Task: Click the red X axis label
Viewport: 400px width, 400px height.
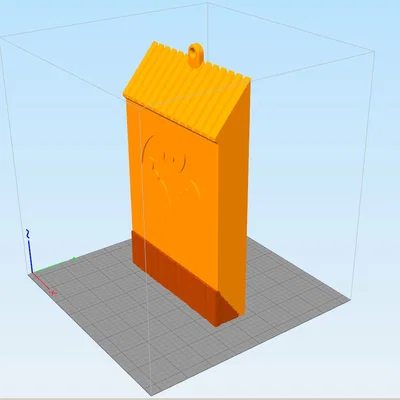Action: [x=53, y=293]
